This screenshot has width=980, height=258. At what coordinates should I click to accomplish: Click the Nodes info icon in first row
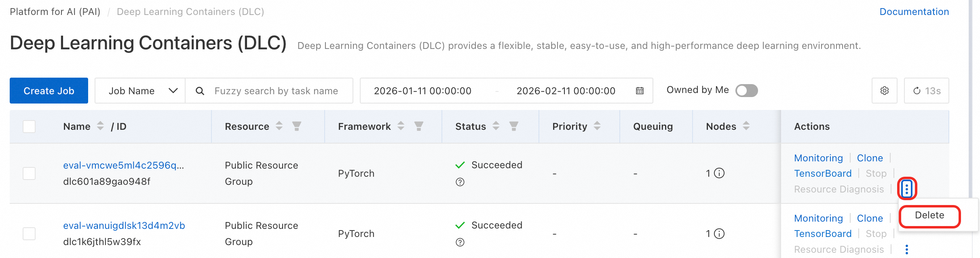[x=719, y=173]
